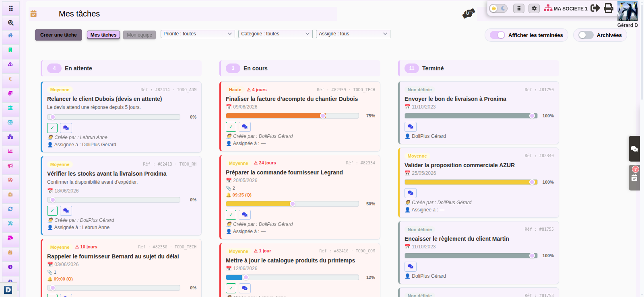Click the Terminé column header
Screen dimensions: 644x297
(479, 68)
